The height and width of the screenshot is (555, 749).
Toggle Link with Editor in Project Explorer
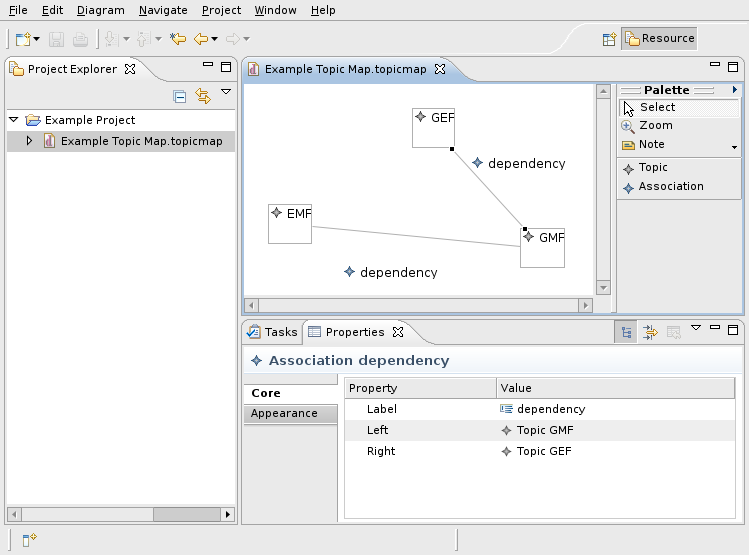(203, 96)
